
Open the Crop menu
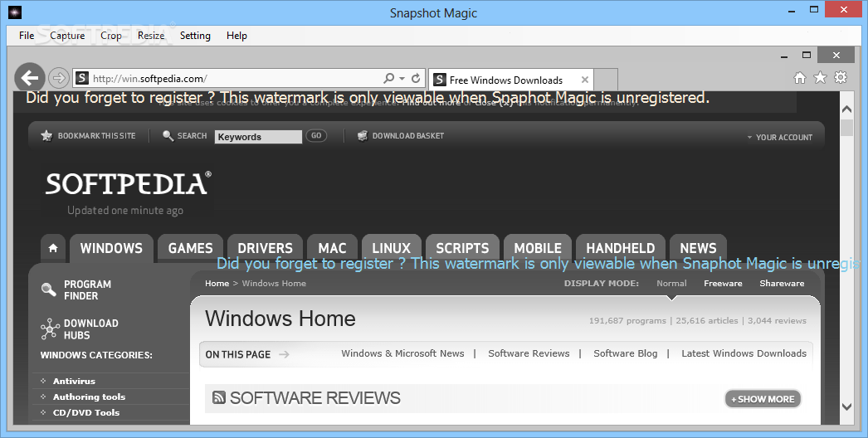click(110, 36)
